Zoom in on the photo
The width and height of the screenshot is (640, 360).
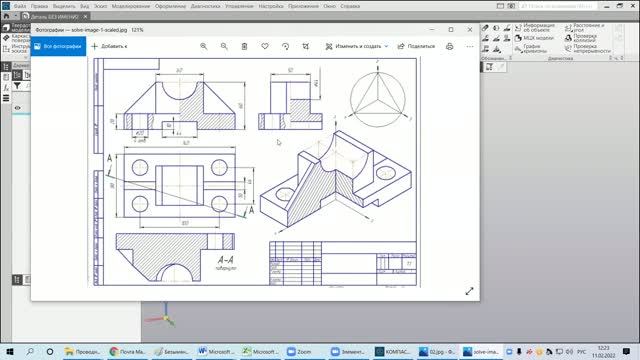click(x=204, y=47)
